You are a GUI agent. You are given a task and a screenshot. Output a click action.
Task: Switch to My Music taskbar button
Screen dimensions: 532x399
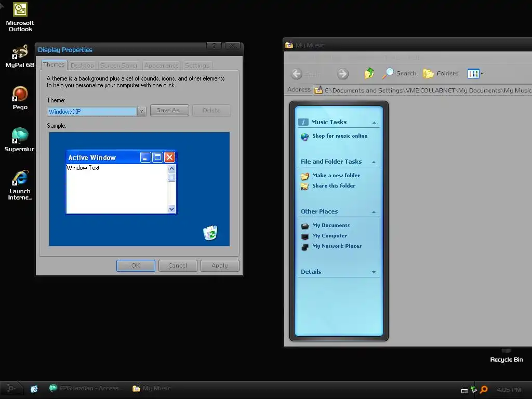click(152, 388)
